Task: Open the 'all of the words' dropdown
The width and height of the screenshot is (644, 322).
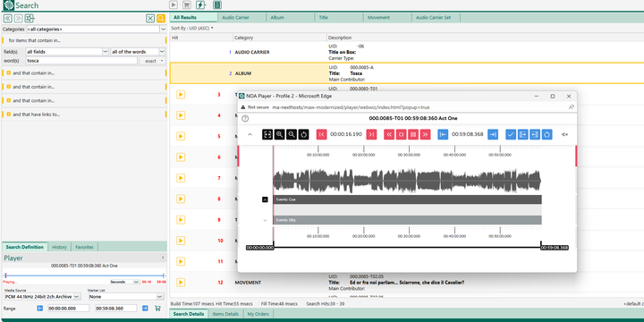Action: [162, 51]
